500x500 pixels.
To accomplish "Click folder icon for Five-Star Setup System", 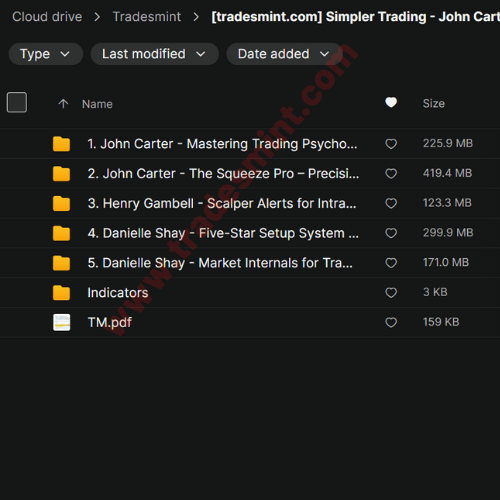I will tap(61, 233).
